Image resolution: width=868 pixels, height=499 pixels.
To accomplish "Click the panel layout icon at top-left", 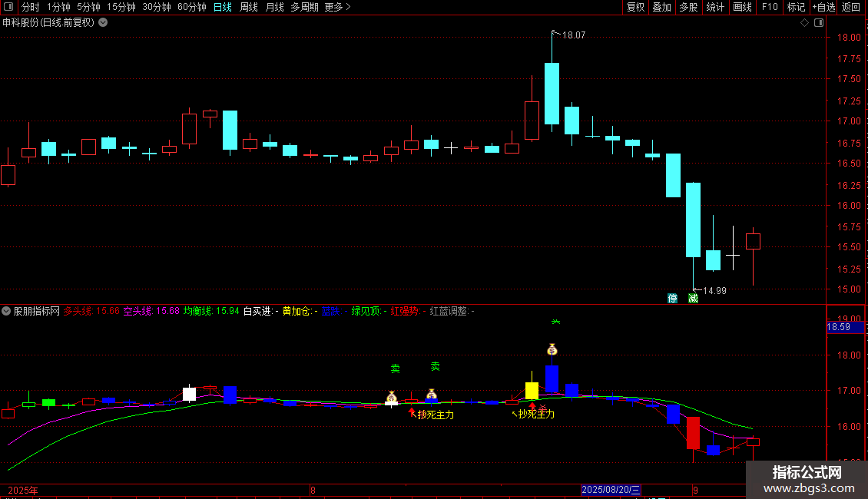I will (8, 7).
